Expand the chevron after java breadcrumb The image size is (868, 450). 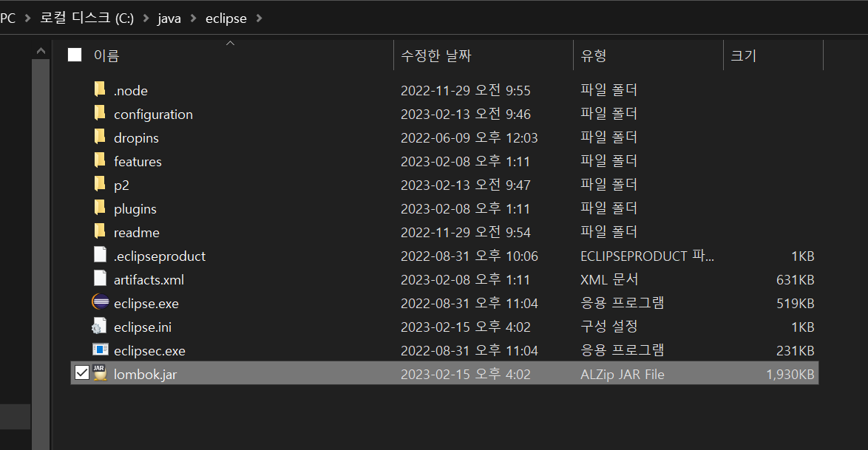(193, 18)
